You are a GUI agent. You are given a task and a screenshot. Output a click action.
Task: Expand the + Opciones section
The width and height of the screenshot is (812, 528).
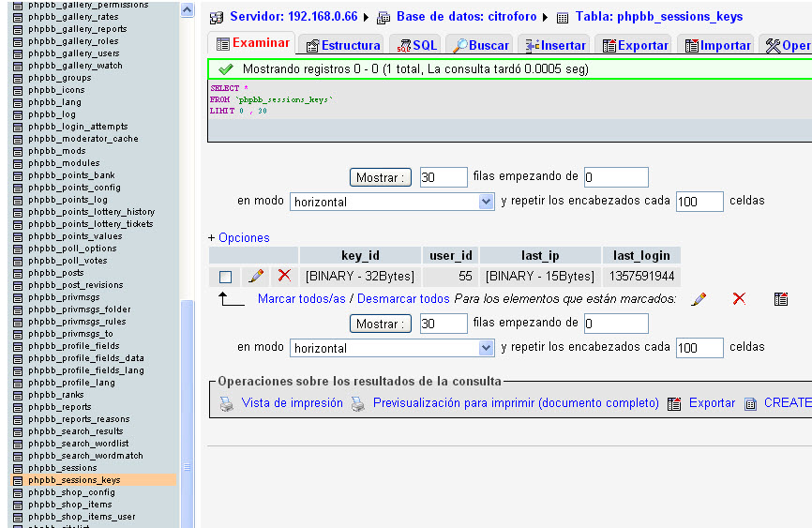(238, 238)
